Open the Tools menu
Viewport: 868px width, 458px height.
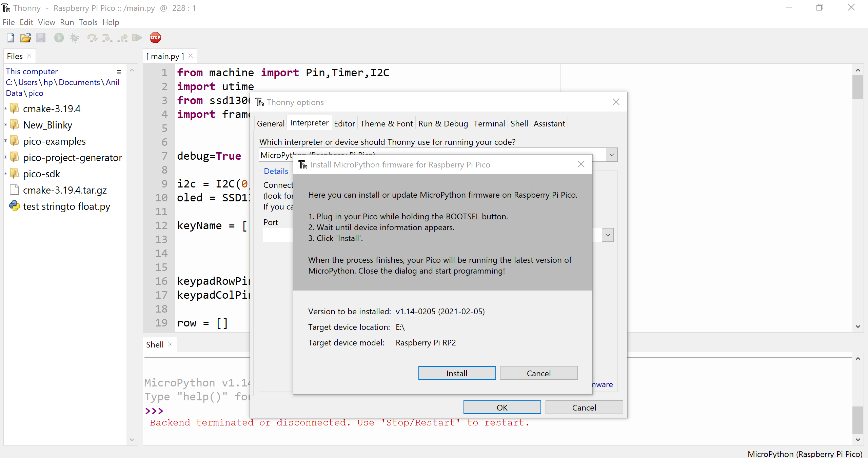point(88,22)
